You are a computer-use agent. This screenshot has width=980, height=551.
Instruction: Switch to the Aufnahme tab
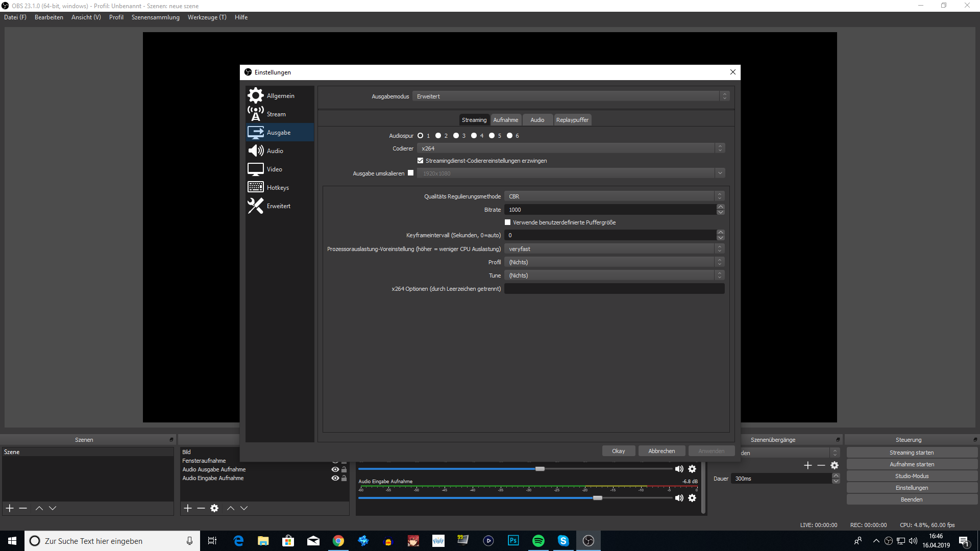(505, 120)
